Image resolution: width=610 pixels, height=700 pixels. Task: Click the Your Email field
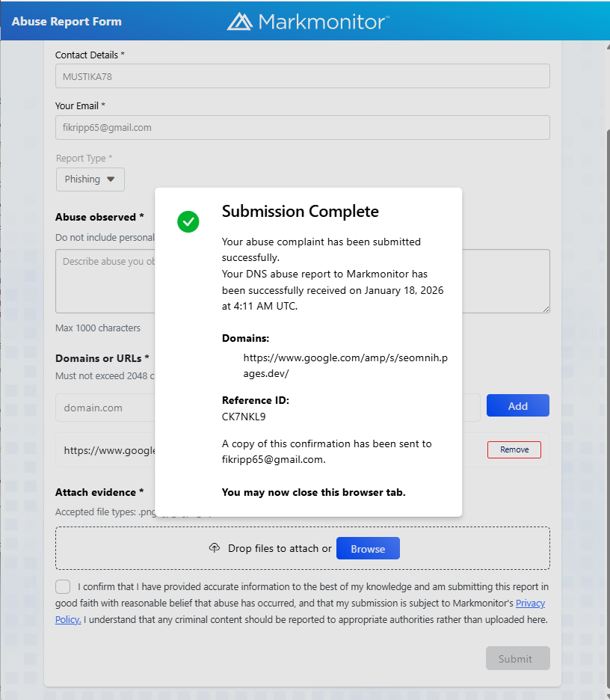[302, 127]
